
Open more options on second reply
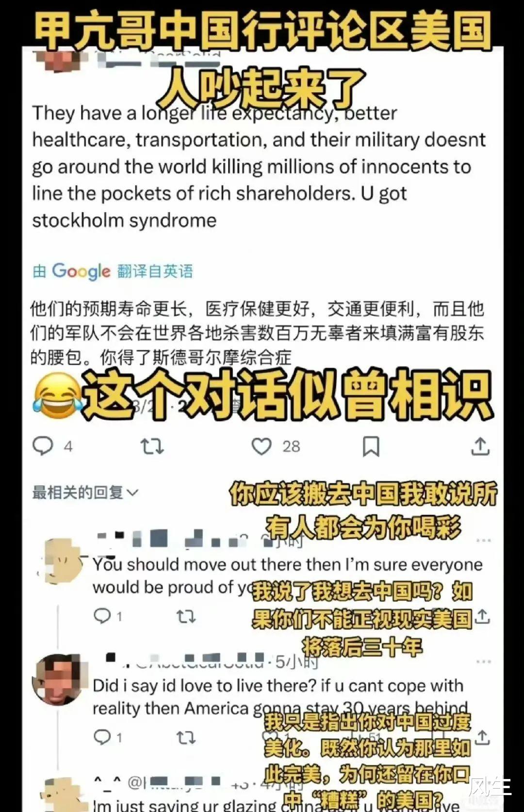(483, 661)
